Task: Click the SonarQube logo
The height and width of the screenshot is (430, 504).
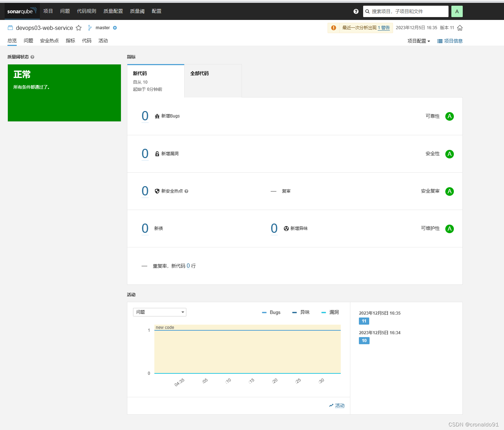Action: pyautogui.click(x=22, y=11)
